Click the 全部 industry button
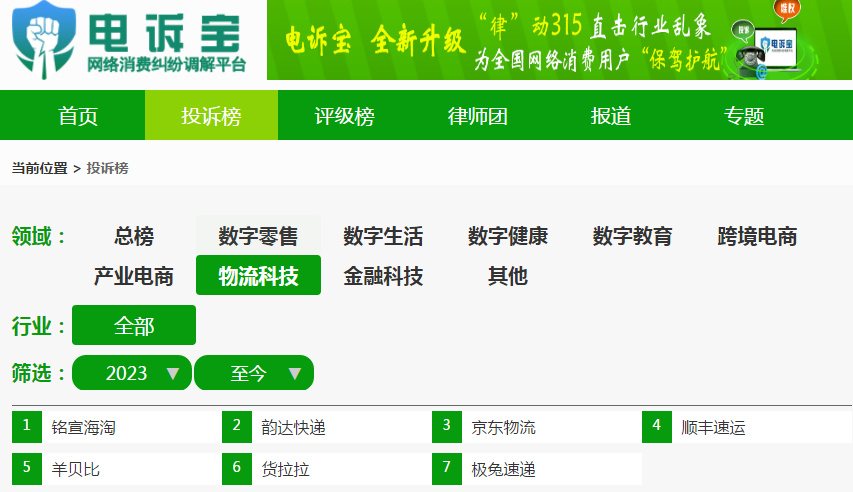The width and height of the screenshot is (853, 492). click(134, 326)
